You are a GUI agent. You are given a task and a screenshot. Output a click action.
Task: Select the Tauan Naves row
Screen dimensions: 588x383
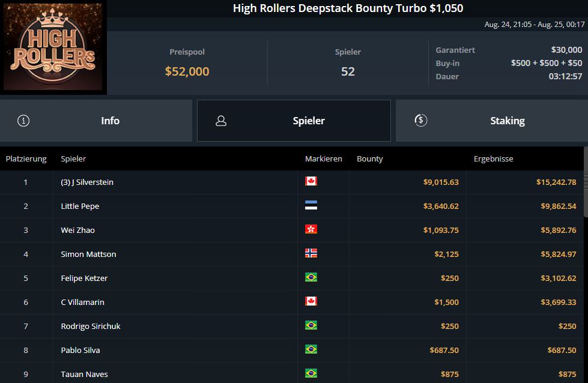pyautogui.click(x=84, y=374)
